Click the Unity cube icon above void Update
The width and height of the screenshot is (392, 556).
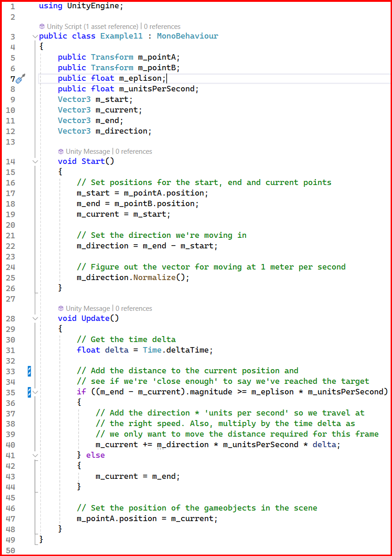[61, 309]
